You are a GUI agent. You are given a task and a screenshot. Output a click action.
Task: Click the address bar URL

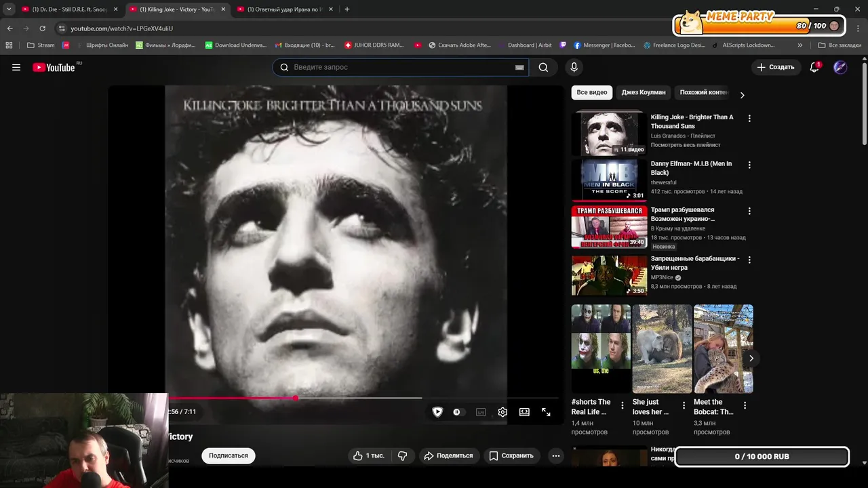[122, 28]
